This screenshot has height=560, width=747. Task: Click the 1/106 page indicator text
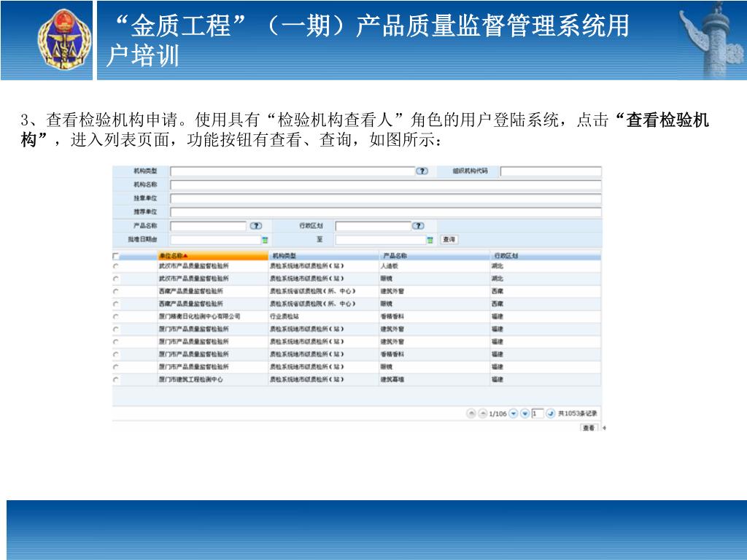click(x=498, y=414)
